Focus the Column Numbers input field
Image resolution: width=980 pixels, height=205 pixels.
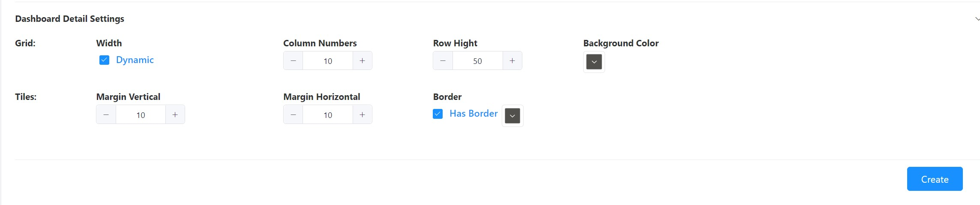pyautogui.click(x=328, y=61)
